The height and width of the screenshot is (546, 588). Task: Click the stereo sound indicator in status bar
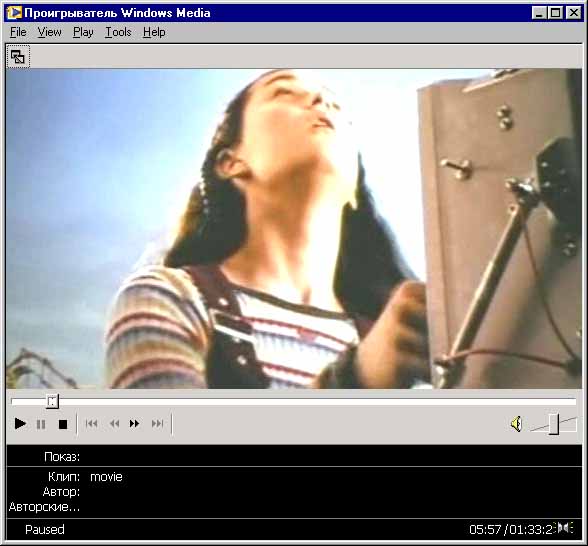point(564,528)
